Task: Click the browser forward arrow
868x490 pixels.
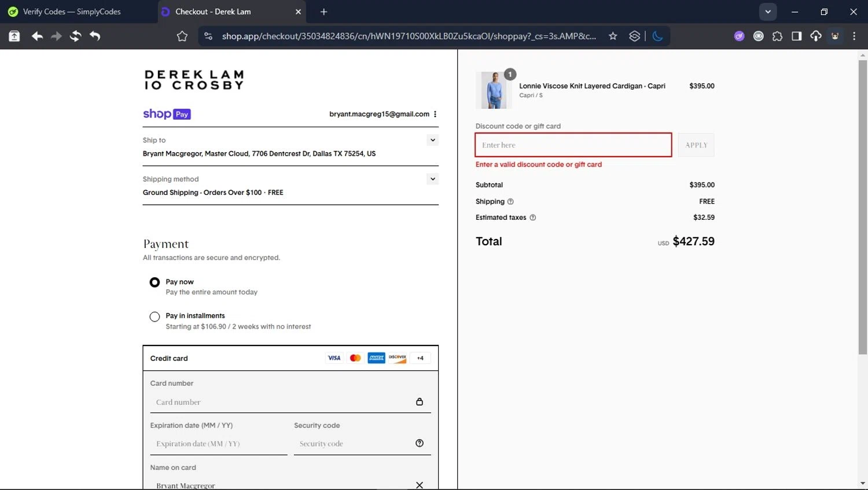Action: (x=56, y=36)
